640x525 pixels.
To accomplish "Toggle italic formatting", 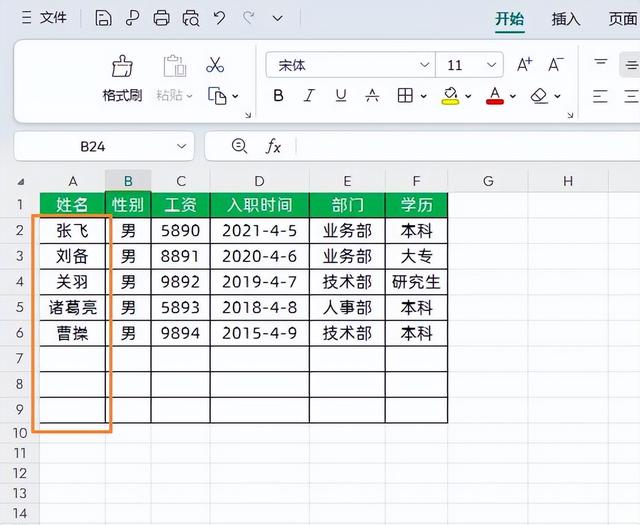I will click(x=309, y=96).
